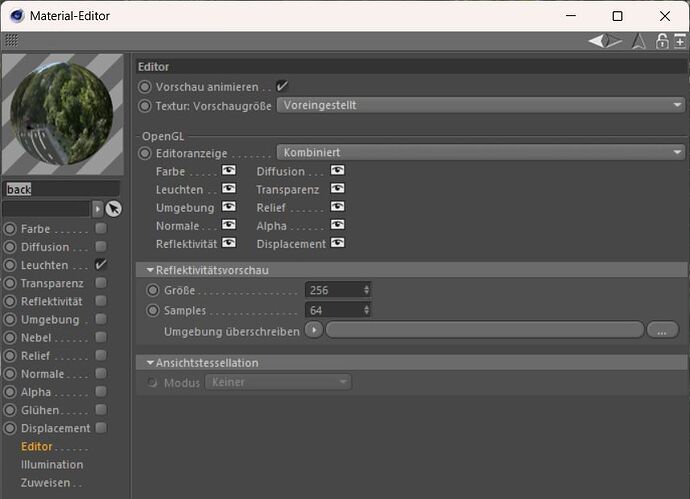Open the disabled Modus Keiner dropdown

(x=278, y=382)
